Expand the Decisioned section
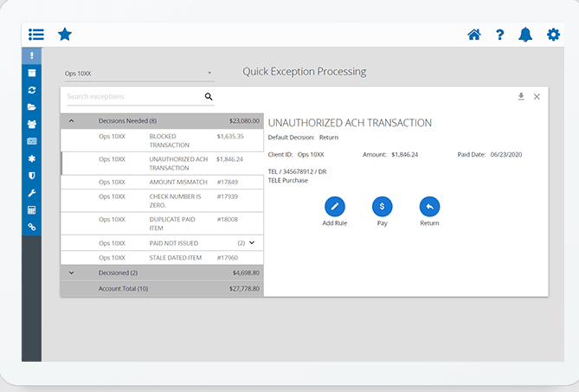 pos(71,273)
